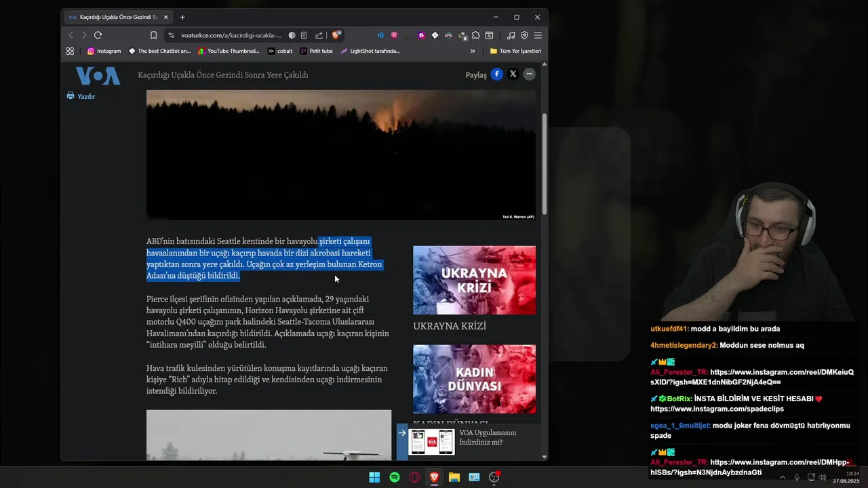Click the pink shield extension icon
The image size is (868, 488).
(394, 35)
